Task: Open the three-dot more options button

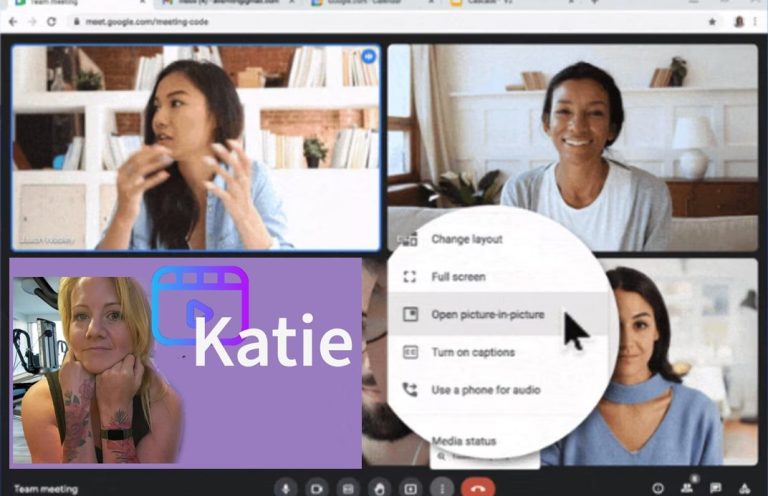Action: tap(441, 488)
